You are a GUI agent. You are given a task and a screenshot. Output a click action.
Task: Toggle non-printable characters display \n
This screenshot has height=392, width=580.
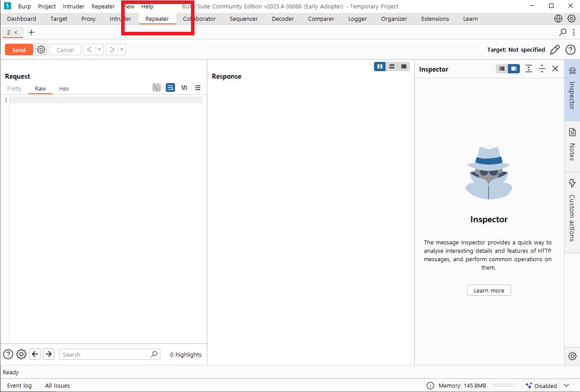[x=184, y=88]
